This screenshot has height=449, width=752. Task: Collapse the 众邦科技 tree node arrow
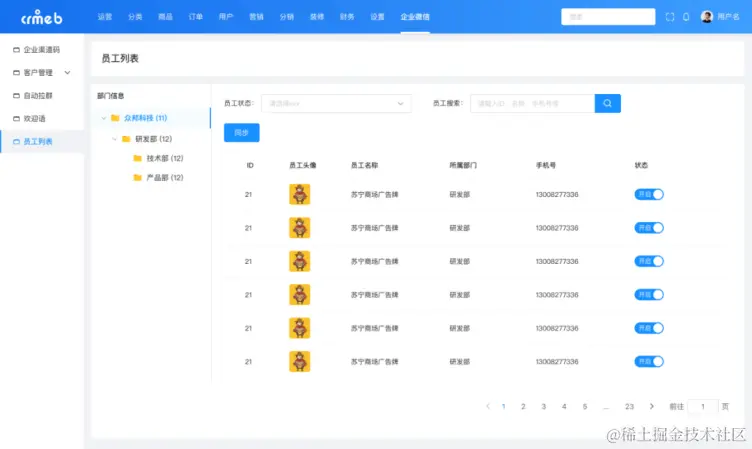coord(104,118)
